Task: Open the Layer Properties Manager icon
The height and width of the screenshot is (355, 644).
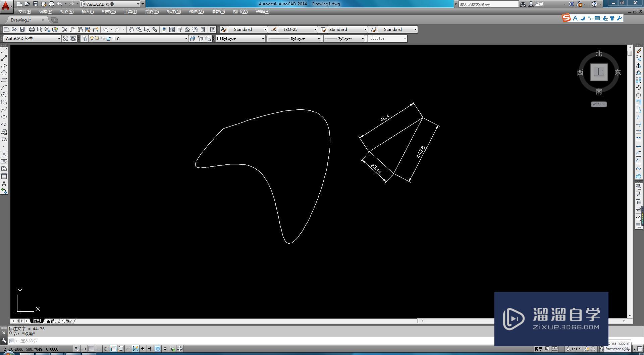Action: [x=84, y=39]
